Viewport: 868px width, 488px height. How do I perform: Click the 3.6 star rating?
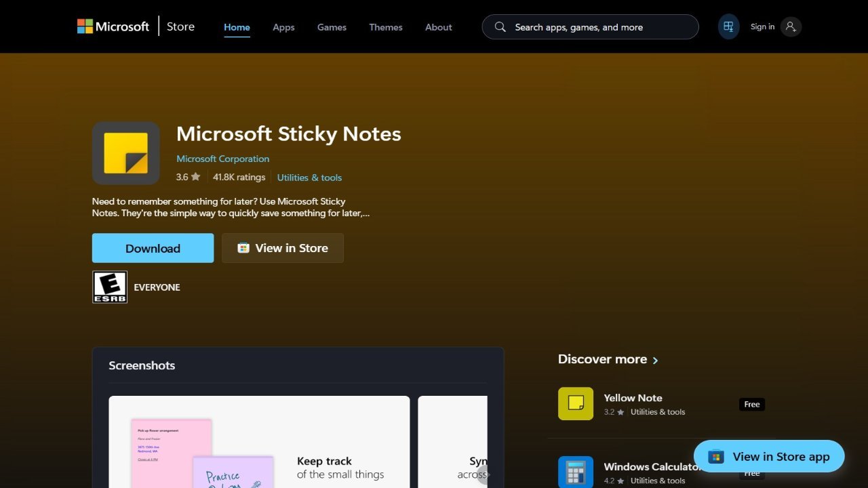click(188, 177)
